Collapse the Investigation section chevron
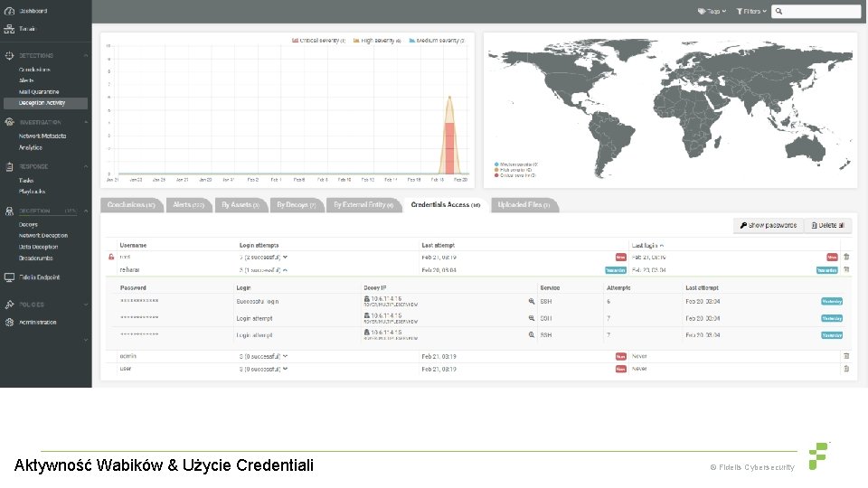Image resolution: width=868 pixels, height=488 pixels. [x=86, y=122]
